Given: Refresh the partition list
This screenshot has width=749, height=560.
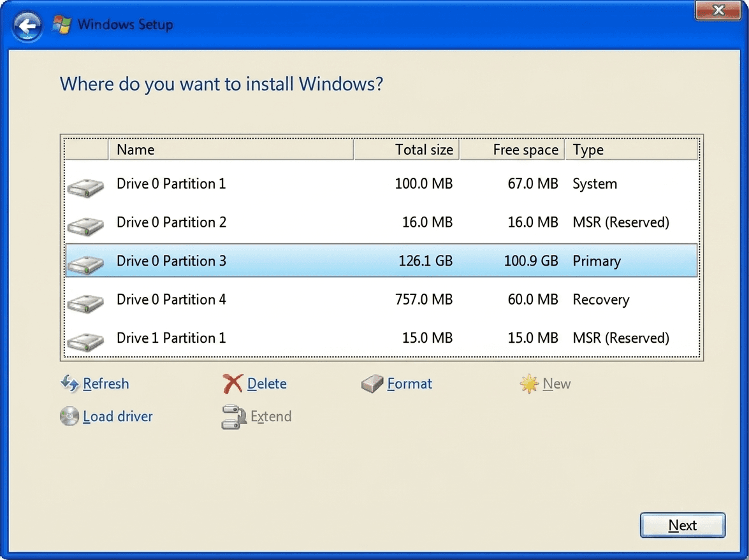Looking at the screenshot, I should click(x=106, y=384).
